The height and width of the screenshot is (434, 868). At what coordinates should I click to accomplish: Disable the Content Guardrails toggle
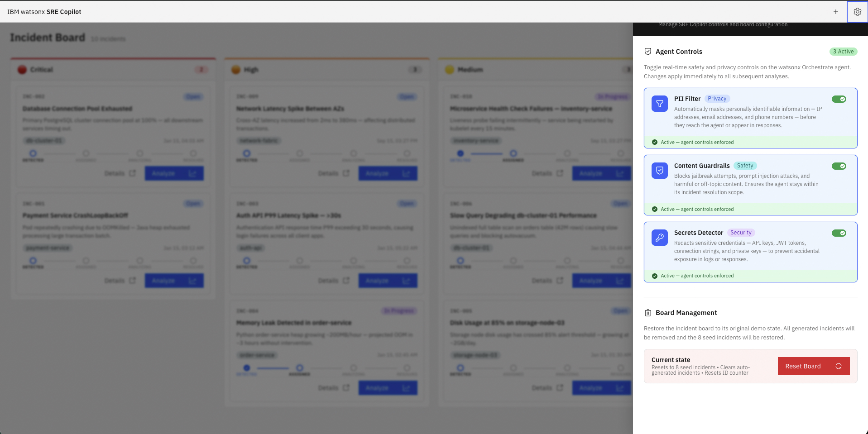pos(839,166)
